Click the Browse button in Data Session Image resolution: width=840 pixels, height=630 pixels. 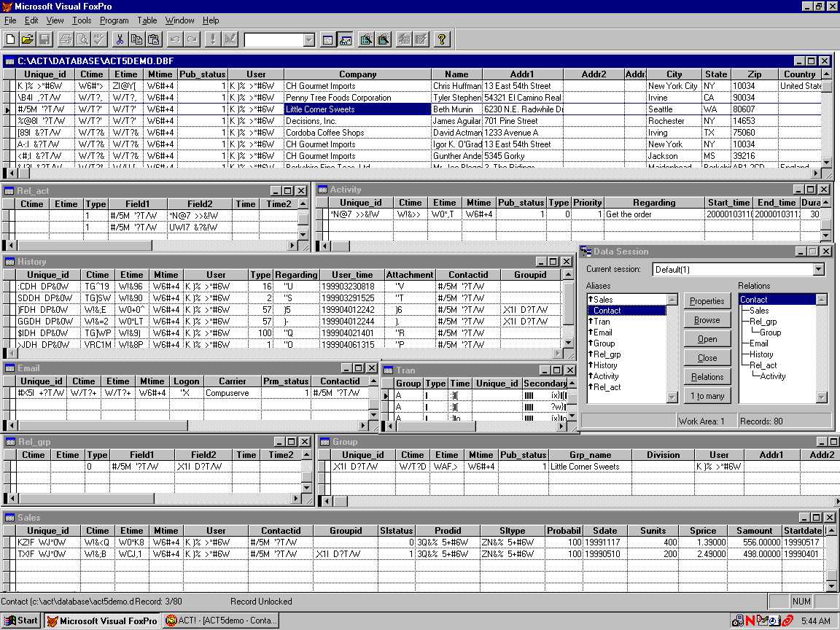point(707,320)
